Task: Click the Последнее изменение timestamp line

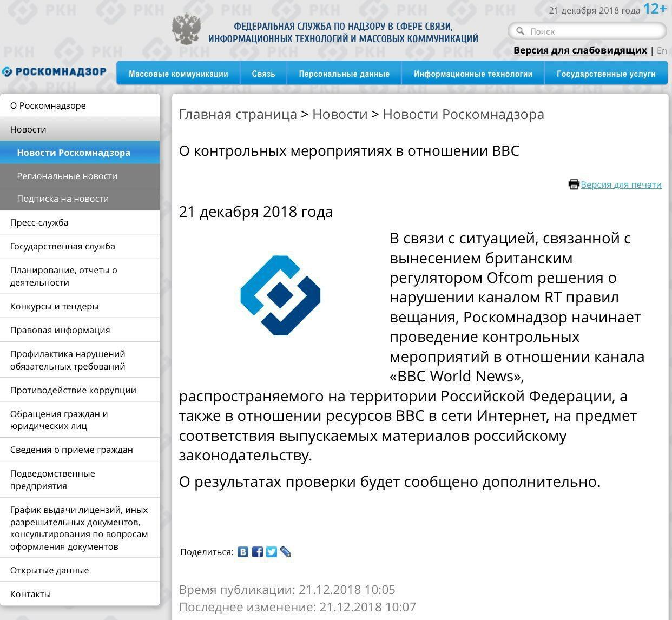Action: tap(298, 607)
